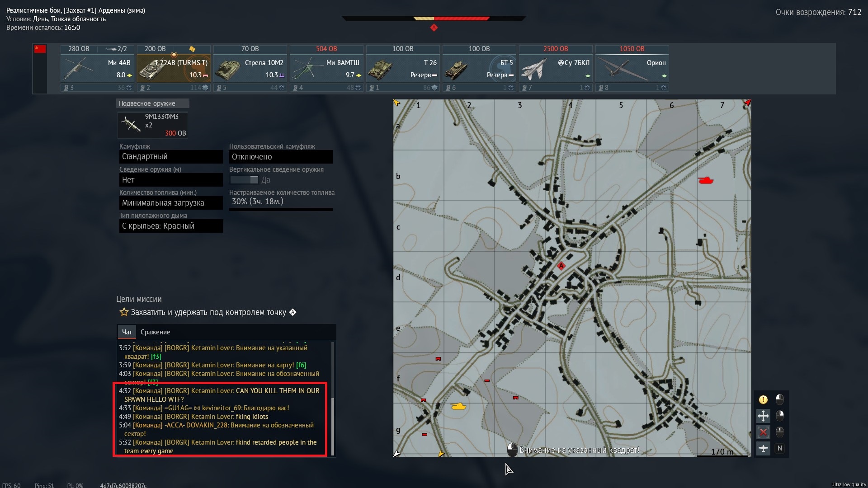The width and height of the screenshot is (868, 488).
Task: Open the Количество топлива dropdown
Action: (x=171, y=203)
